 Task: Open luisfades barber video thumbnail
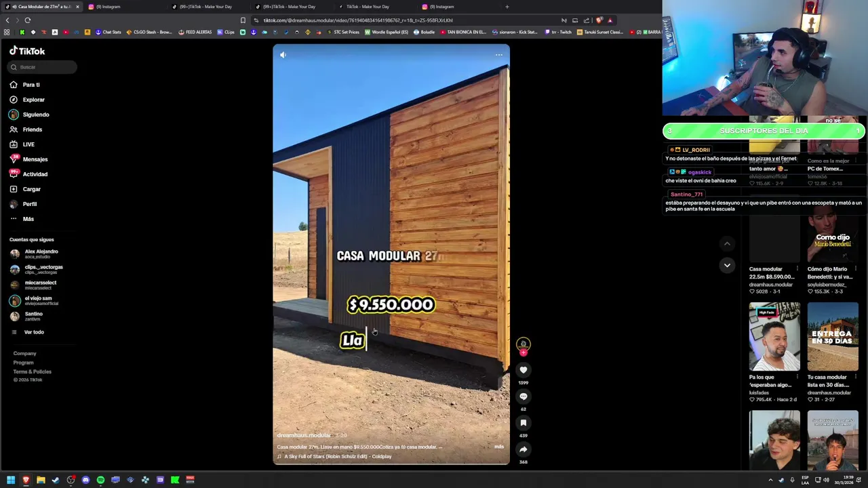coord(774,337)
